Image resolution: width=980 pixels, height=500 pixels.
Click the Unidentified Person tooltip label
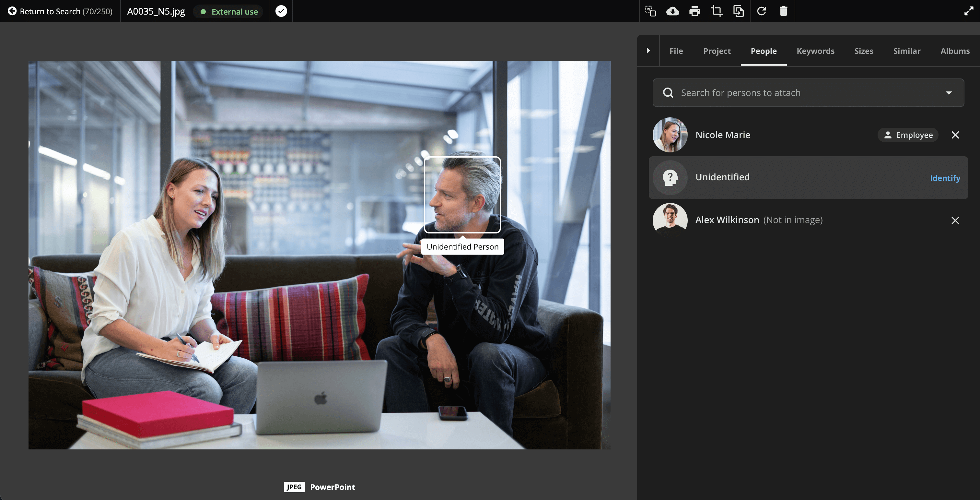[462, 246]
